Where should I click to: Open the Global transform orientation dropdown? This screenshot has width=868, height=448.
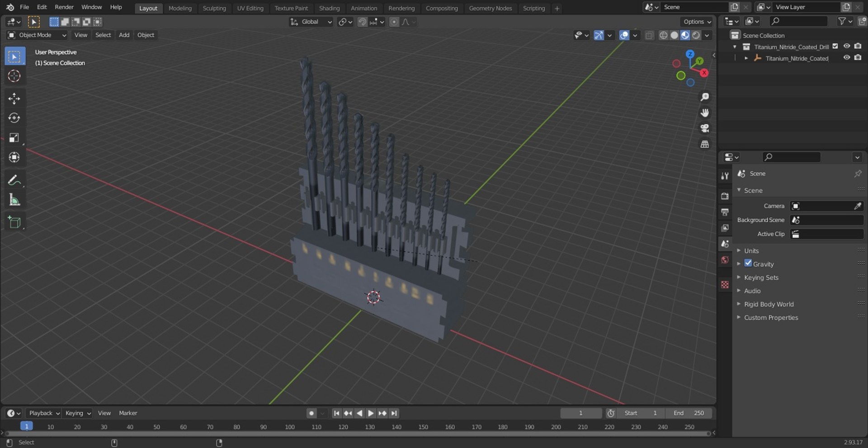[311, 22]
